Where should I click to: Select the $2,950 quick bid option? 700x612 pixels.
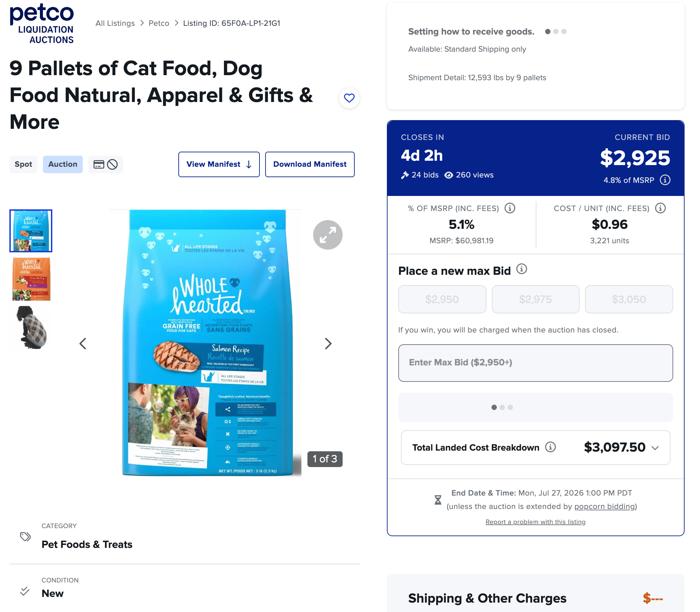click(442, 299)
